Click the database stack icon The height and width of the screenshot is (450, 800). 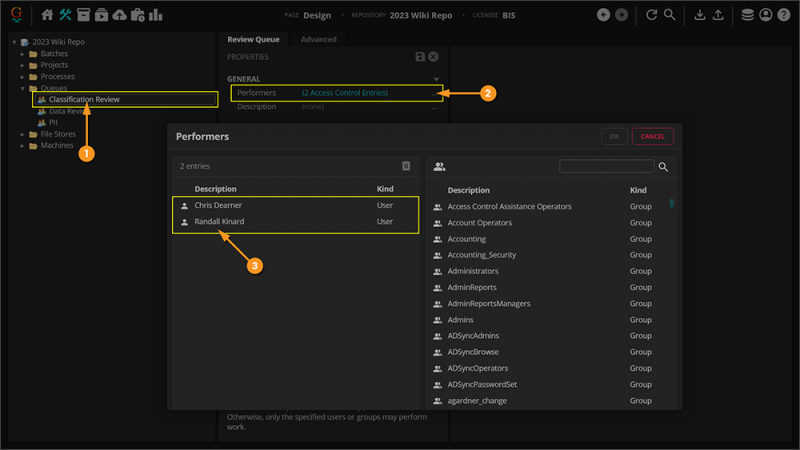click(x=749, y=15)
